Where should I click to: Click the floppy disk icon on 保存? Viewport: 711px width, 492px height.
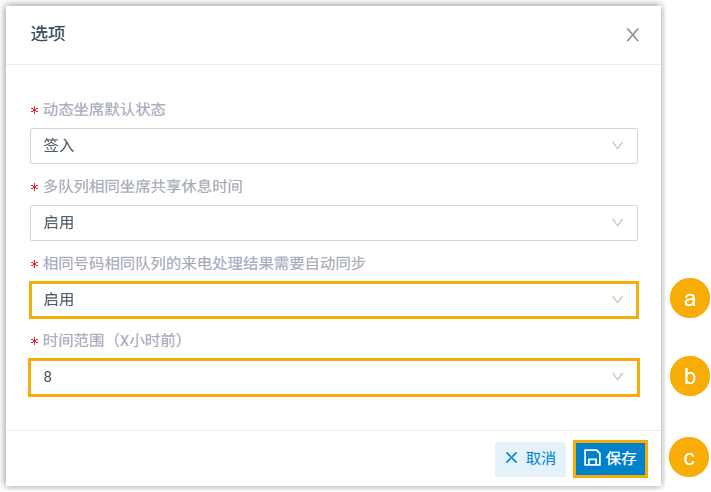tap(592, 458)
